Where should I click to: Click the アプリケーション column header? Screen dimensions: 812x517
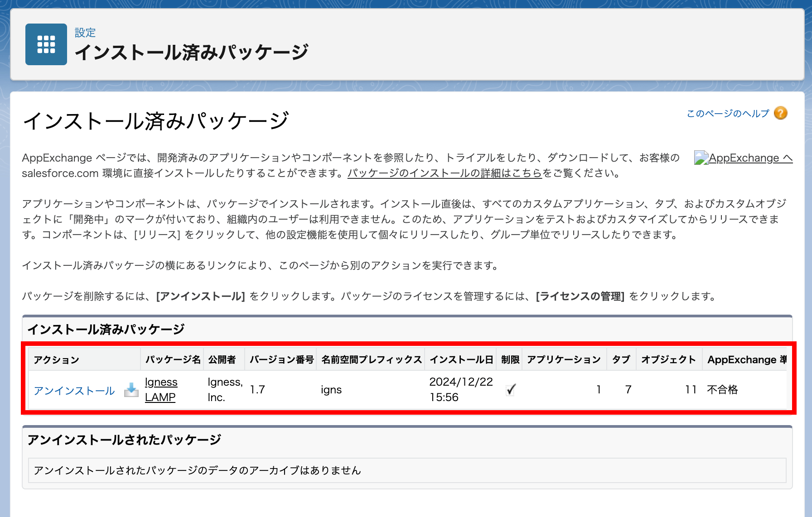(564, 360)
